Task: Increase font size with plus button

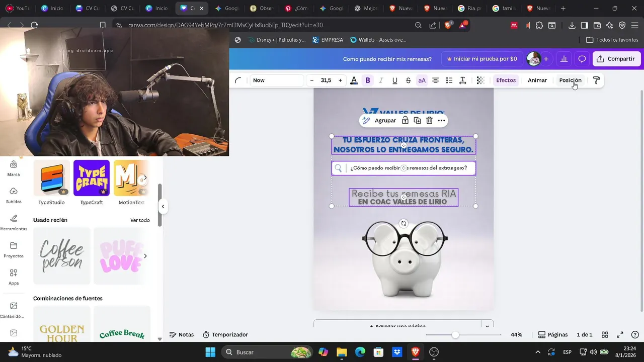Action: 340,80
